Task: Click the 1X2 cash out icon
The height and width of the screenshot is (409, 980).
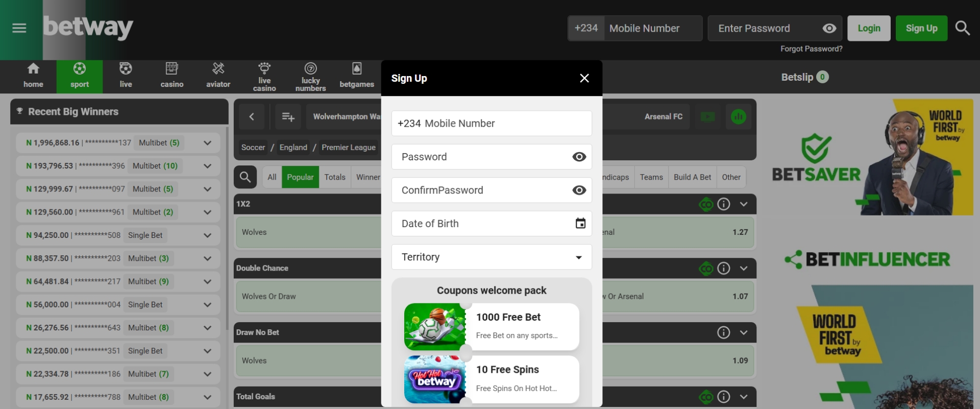Action: coord(706,205)
